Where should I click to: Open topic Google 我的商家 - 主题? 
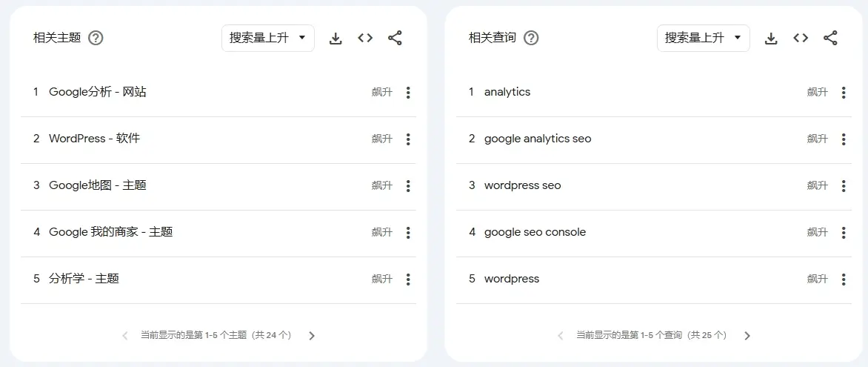coord(110,232)
